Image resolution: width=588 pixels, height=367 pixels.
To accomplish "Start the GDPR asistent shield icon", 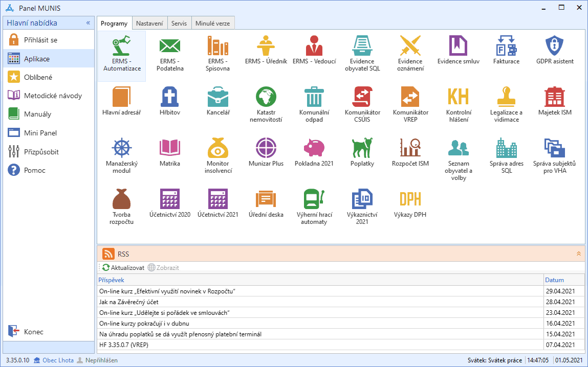I will (555, 46).
